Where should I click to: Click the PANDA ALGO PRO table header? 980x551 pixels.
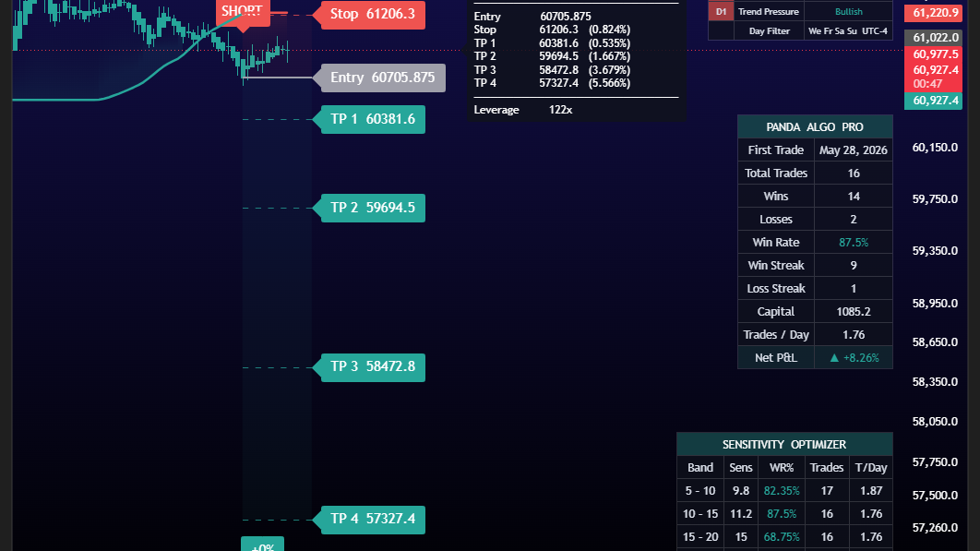pyautogui.click(x=815, y=127)
